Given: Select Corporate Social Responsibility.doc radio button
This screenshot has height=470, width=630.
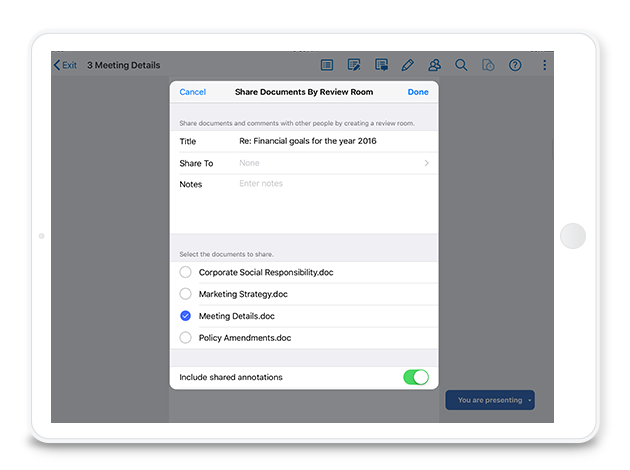Looking at the screenshot, I should pos(185,272).
